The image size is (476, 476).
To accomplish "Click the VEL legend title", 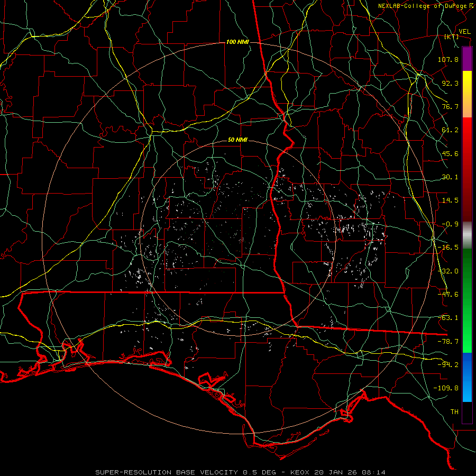I will click(465, 32).
